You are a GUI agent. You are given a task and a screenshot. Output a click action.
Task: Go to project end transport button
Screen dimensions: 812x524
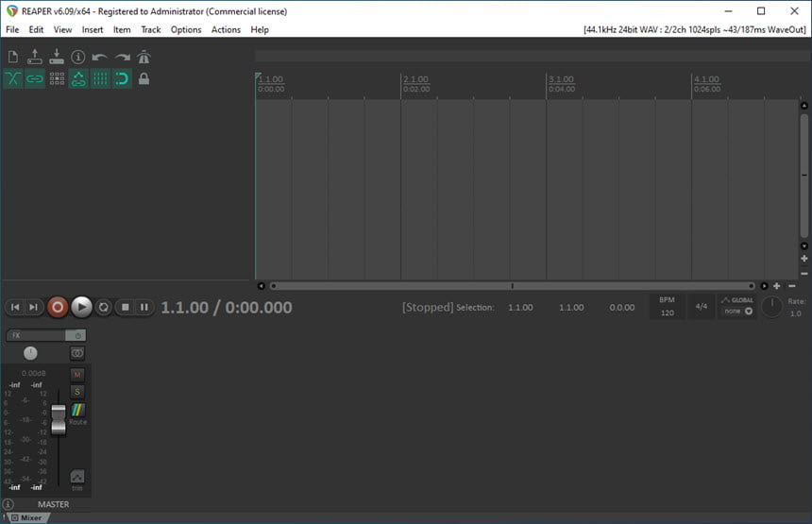click(33, 307)
